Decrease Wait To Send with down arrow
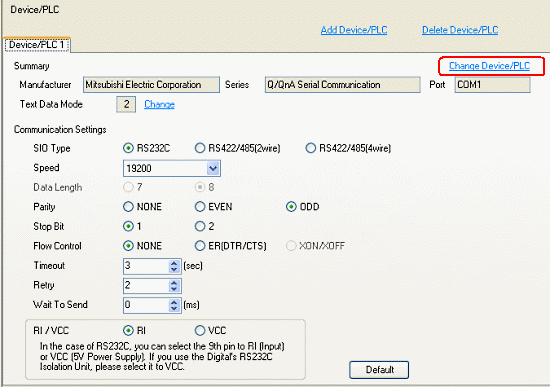The image size is (551, 388). [x=174, y=309]
